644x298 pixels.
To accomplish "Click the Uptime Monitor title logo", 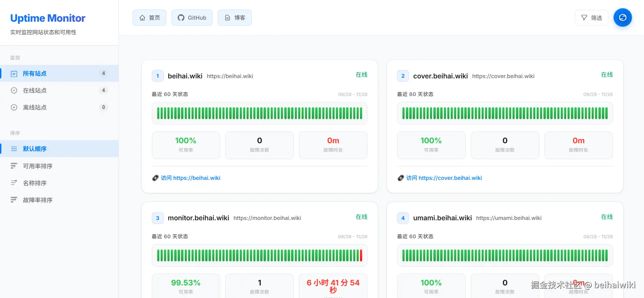I will point(48,18).
